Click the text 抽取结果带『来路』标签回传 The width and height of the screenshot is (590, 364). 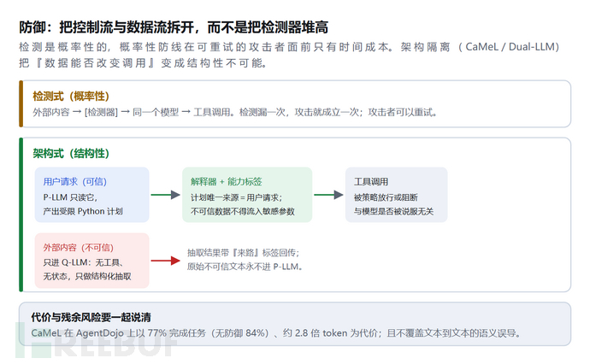244,253
